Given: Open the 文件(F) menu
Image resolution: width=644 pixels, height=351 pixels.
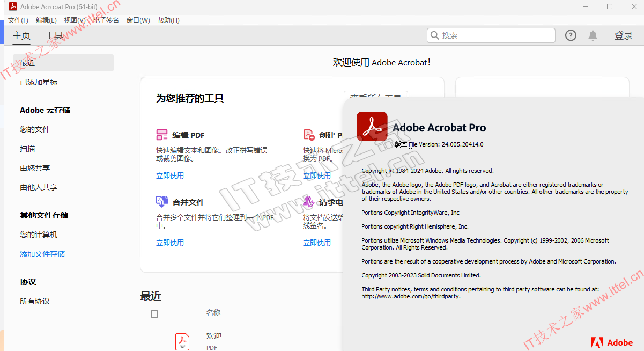Looking at the screenshot, I should pyautogui.click(x=18, y=20).
